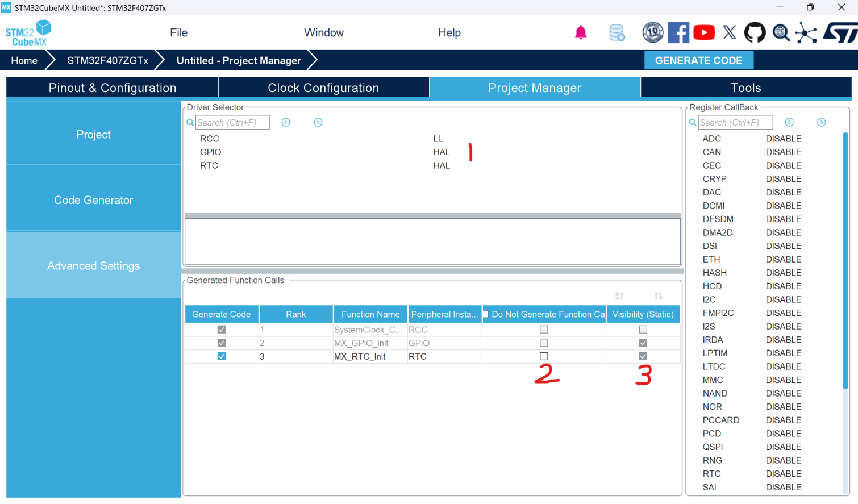Screen dimensions: 858x504
Task: Click the notification bell icon
Action: point(581,32)
